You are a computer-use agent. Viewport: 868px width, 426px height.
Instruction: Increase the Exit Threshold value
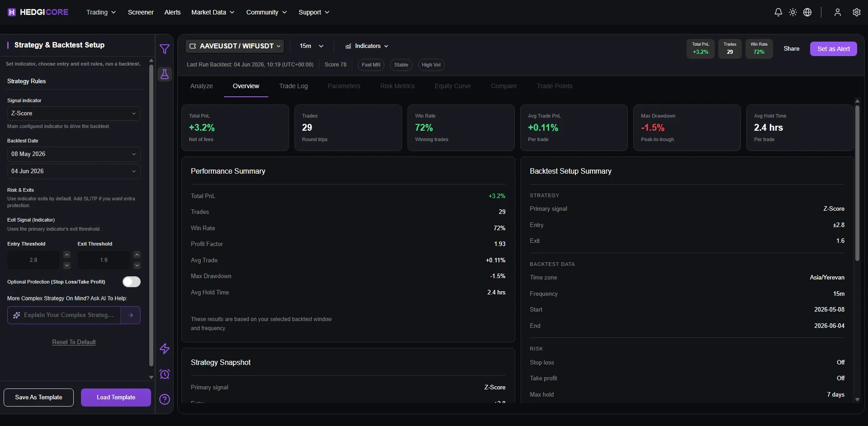(x=137, y=255)
